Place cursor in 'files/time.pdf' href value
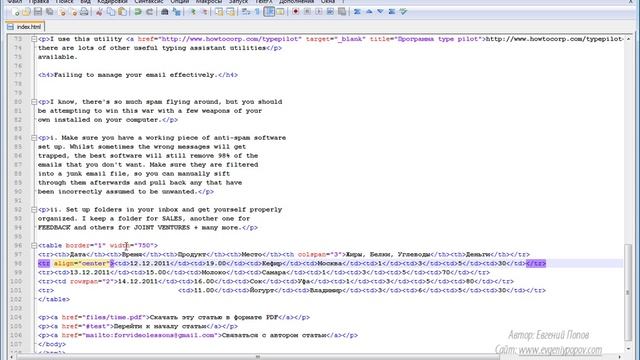 pos(115,318)
